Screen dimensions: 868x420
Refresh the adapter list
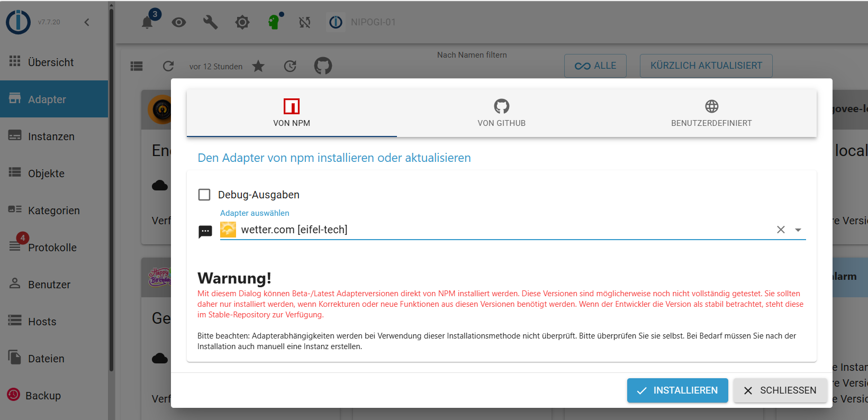[x=168, y=66]
